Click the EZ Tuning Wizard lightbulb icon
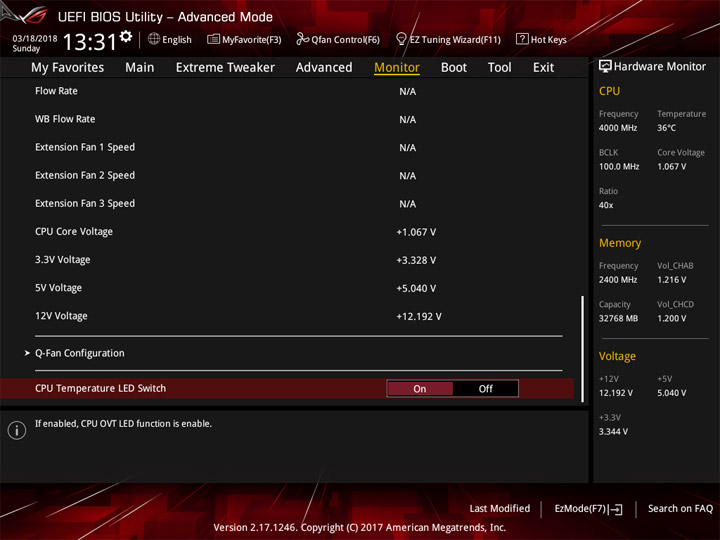 pos(401,39)
